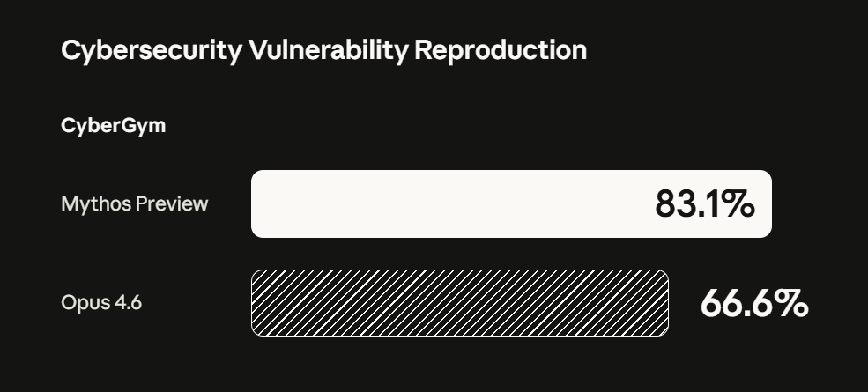Select the "66.6%" score value

click(753, 304)
